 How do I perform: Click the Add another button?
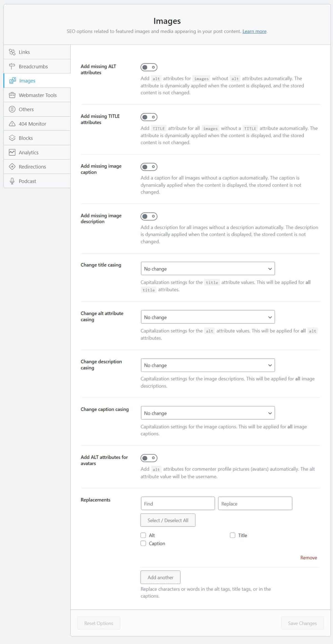pyautogui.click(x=160, y=577)
